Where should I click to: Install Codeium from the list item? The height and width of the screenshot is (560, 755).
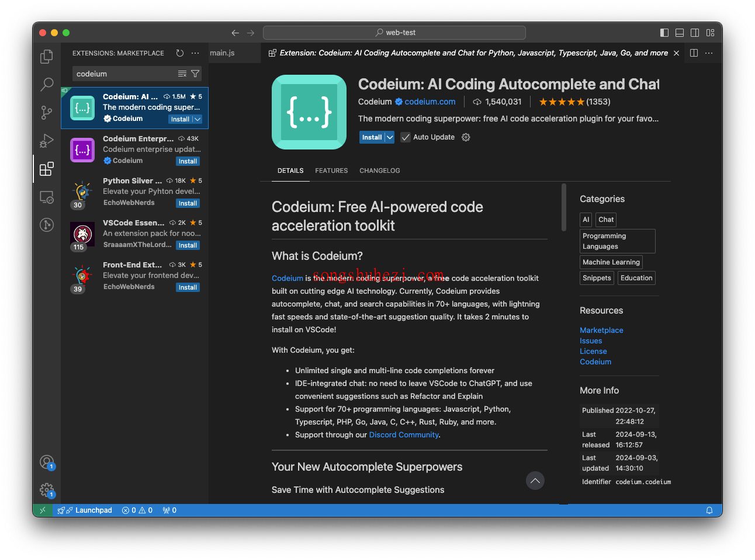180,119
